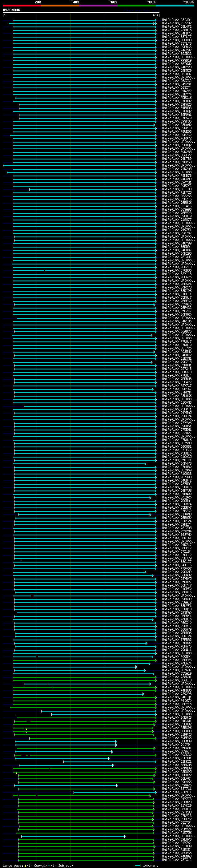Select the UniRef100_C1BRS3 label
Image resolution: width=197 pixels, height=868 pixels.
176,162
